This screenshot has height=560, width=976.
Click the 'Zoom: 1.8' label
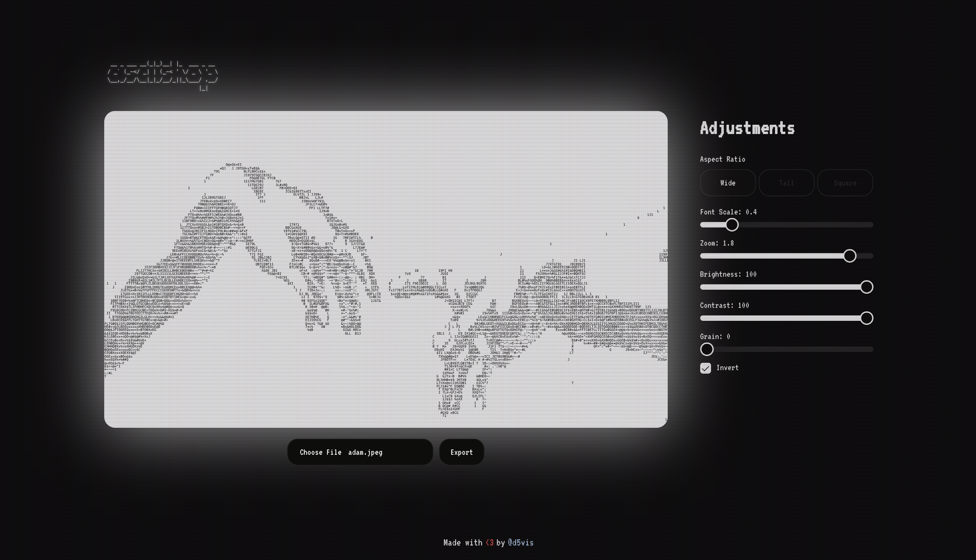pos(717,243)
